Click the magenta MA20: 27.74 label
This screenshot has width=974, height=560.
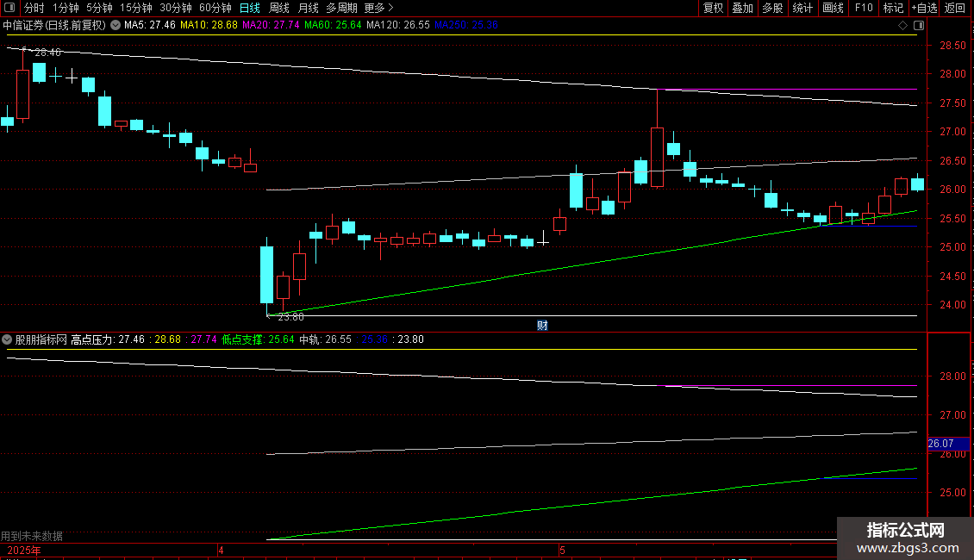coord(271,26)
